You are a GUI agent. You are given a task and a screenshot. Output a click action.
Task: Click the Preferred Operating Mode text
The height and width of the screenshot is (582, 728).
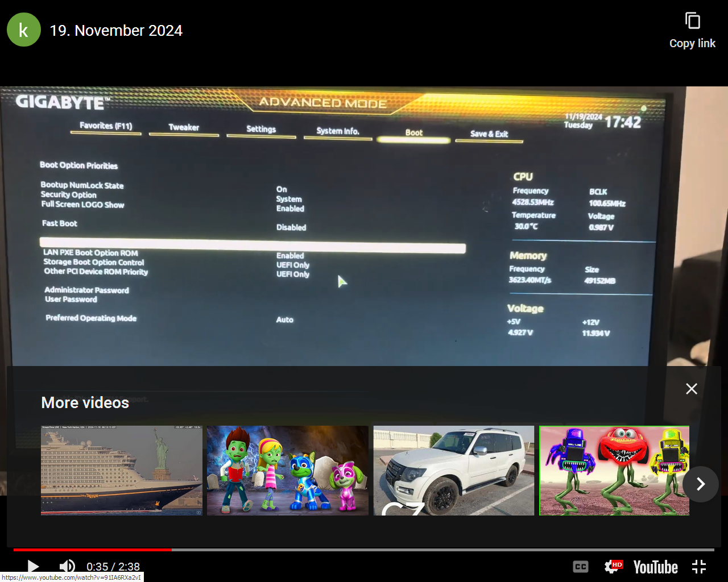(x=91, y=318)
